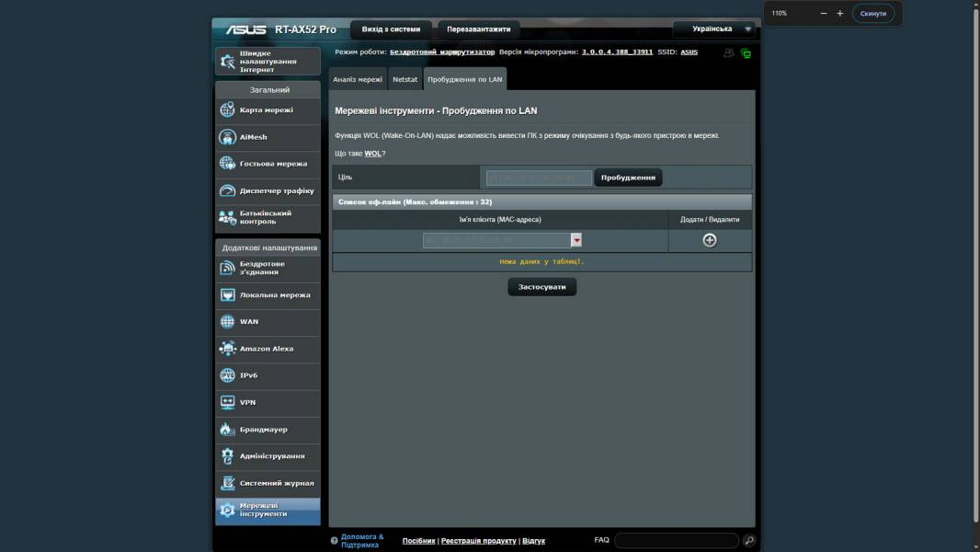Open the Брандмауер firewall icon
The width and height of the screenshot is (980, 552).
tap(227, 430)
